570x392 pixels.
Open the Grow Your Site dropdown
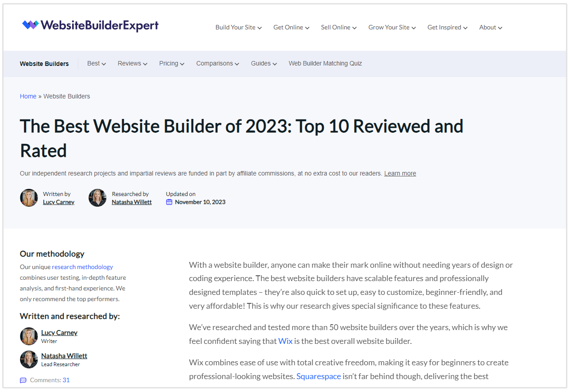tap(392, 28)
